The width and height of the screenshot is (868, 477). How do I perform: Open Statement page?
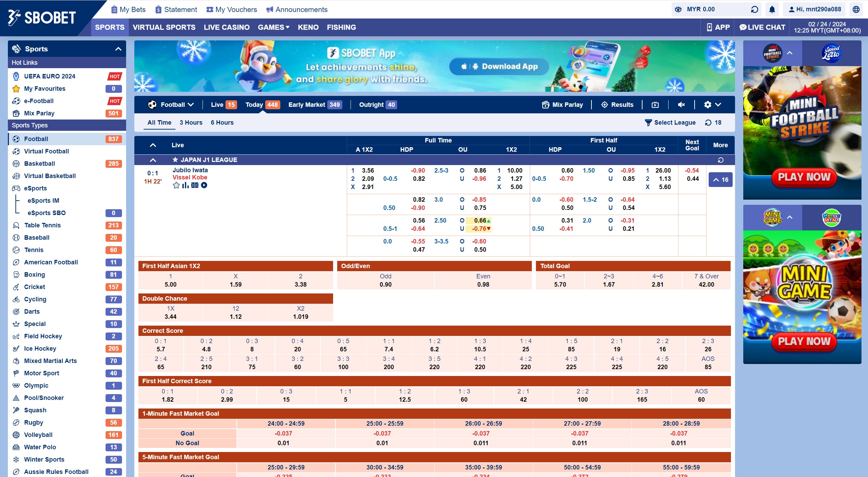176,10
